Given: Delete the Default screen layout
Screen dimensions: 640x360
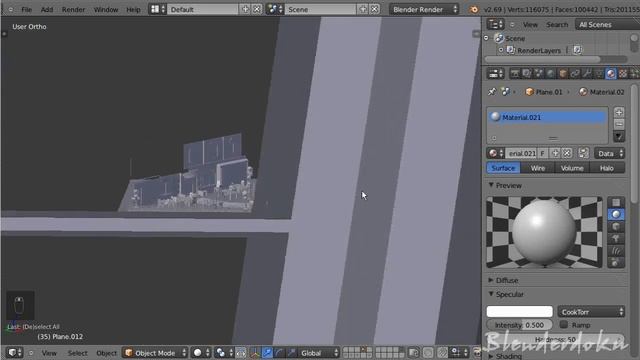Looking at the screenshot, I should coord(257,9).
